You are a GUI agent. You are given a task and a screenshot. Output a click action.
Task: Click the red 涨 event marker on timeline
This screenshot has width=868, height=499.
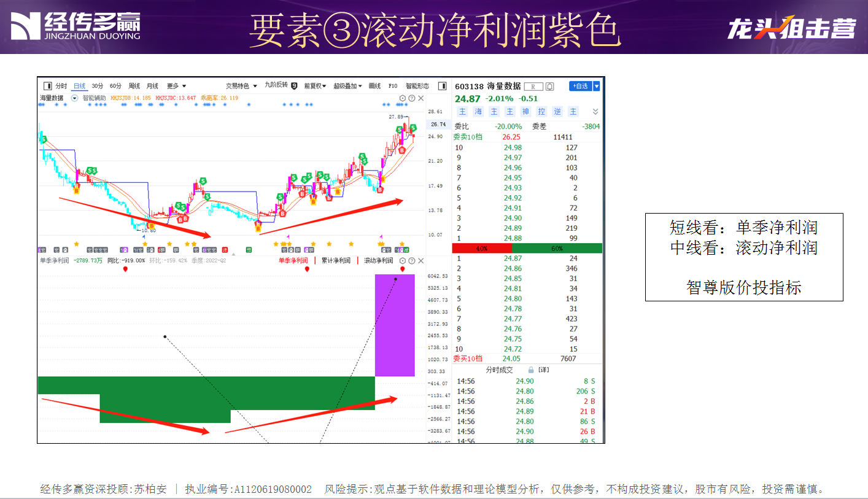tap(225, 249)
